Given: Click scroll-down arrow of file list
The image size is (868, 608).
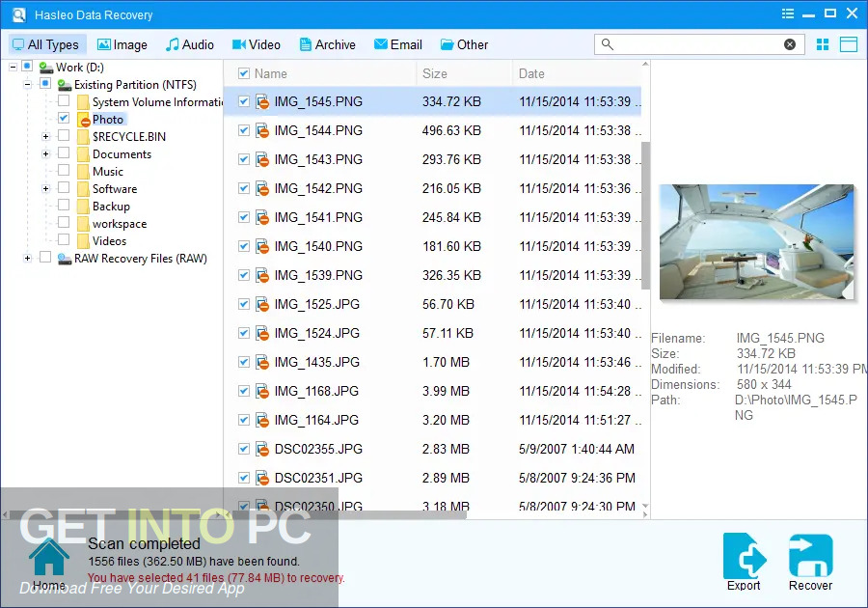Looking at the screenshot, I should 645,506.
